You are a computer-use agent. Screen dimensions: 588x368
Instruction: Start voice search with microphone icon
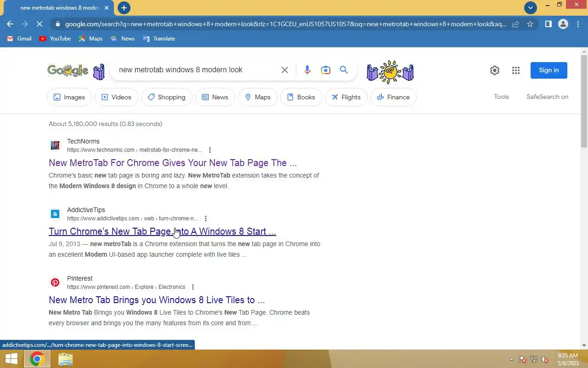(x=307, y=70)
